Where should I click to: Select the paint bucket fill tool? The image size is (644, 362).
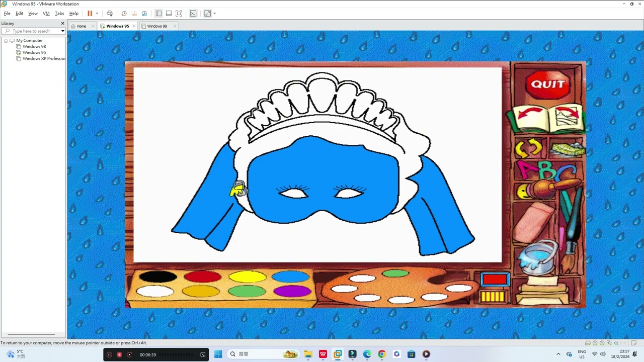(x=538, y=257)
